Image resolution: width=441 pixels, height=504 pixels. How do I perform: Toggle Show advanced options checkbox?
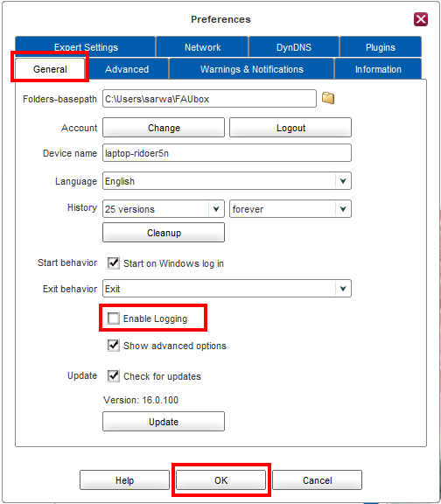(114, 346)
